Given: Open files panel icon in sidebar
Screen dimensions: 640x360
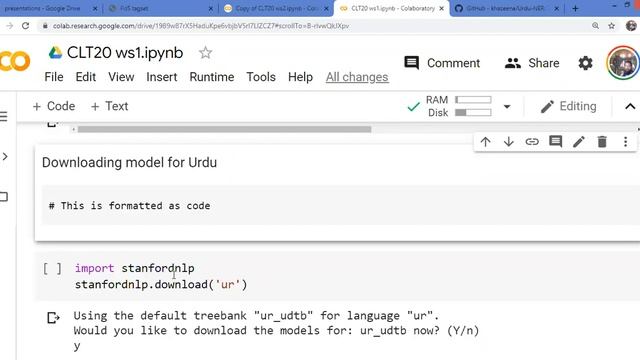Looking at the screenshot, I should click(4, 197).
